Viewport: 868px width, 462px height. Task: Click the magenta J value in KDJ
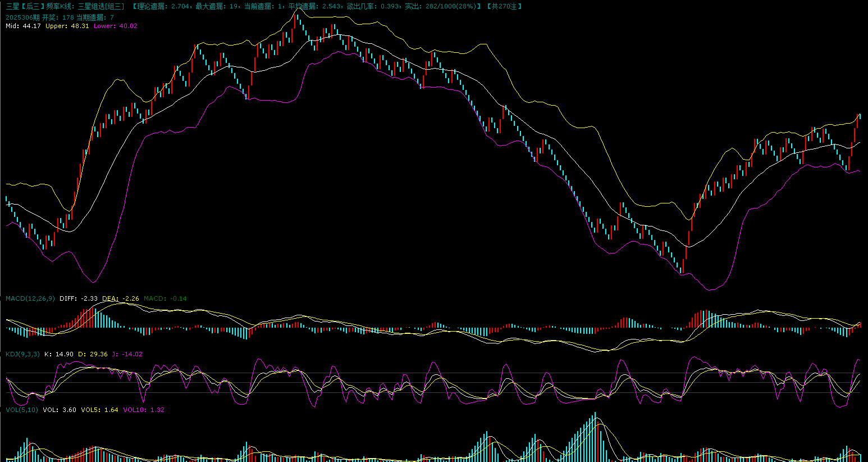point(127,354)
